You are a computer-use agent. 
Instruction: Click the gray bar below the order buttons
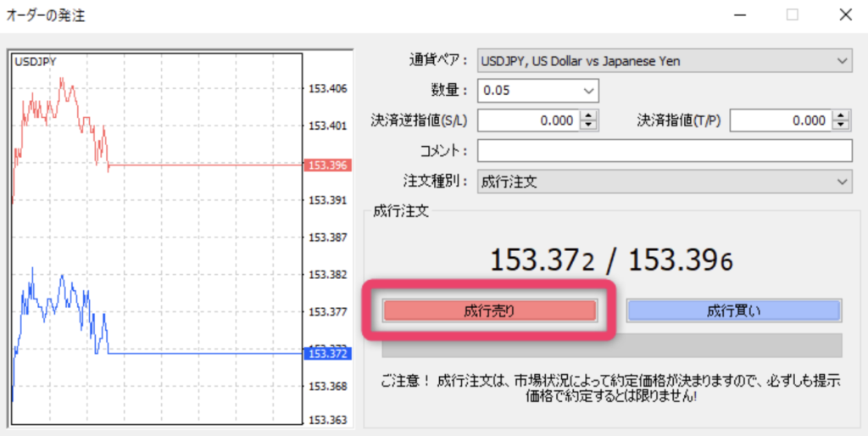611,345
